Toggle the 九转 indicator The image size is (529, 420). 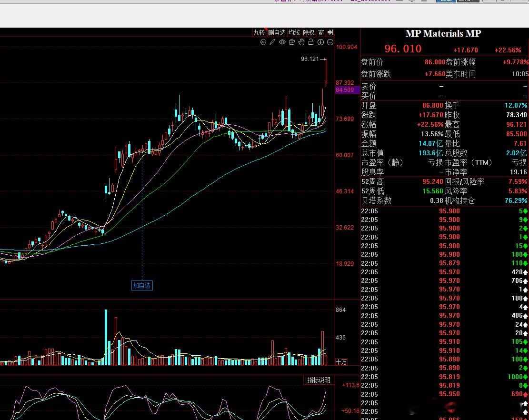click(x=259, y=32)
